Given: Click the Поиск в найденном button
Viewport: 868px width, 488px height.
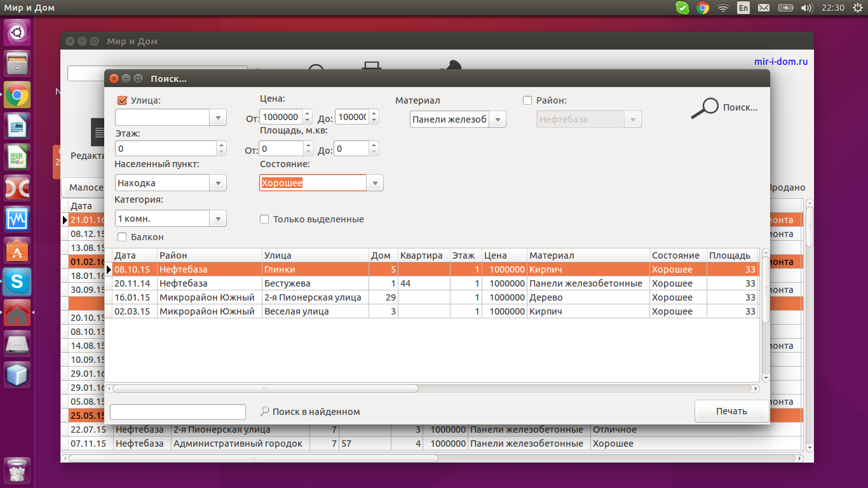Looking at the screenshot, I should 310,412.
